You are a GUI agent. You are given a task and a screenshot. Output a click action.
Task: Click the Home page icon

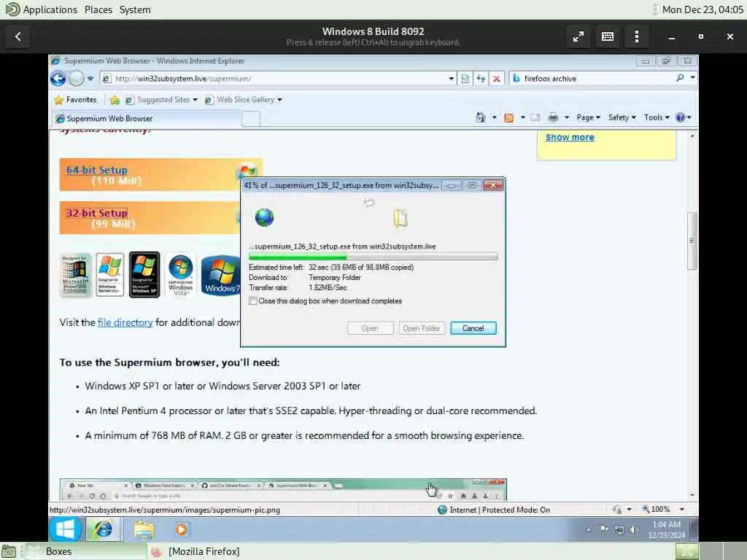point(481,117)
